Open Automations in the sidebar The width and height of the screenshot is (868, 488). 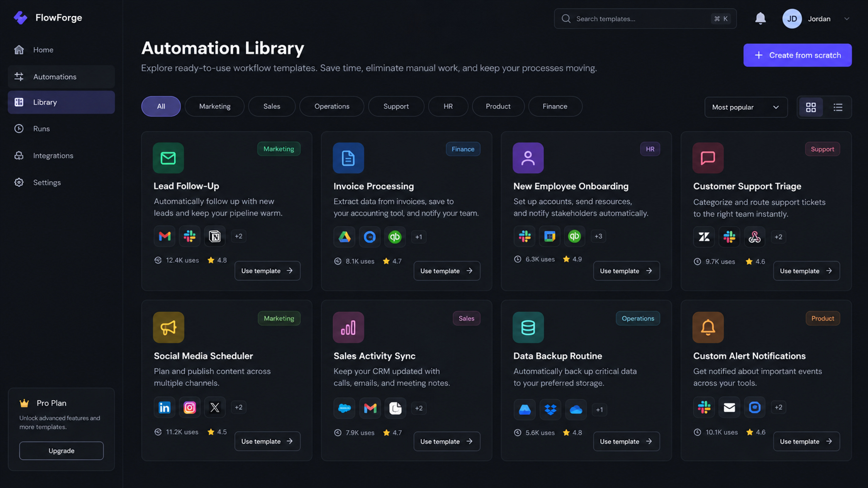pos(61,77)
